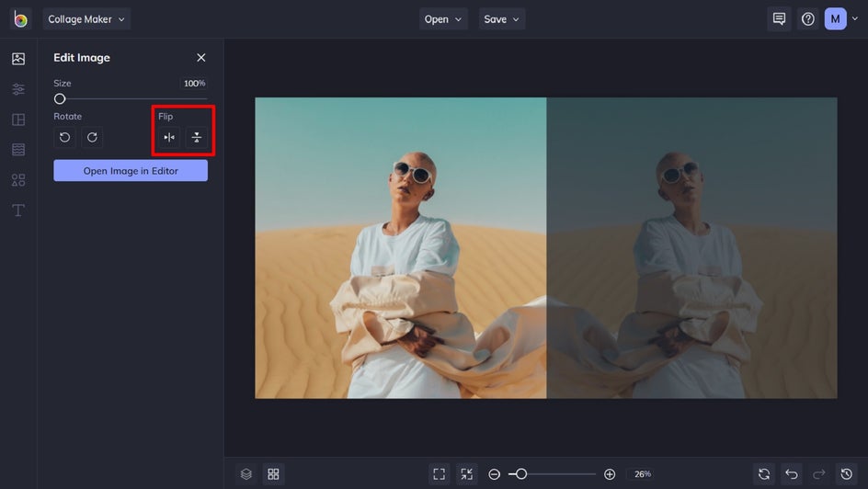The image size is (868, 489).
Task: Click the fill screen shrink-arrows icon
Action: pos(467,474)
